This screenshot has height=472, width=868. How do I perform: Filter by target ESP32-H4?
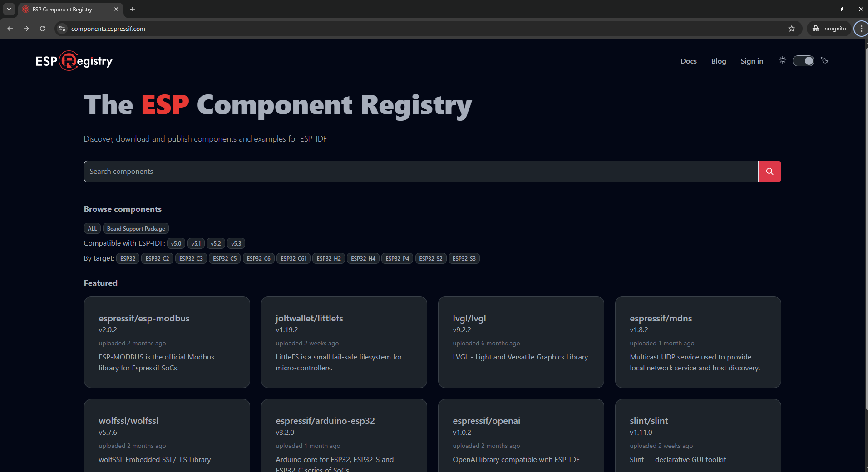363,259
